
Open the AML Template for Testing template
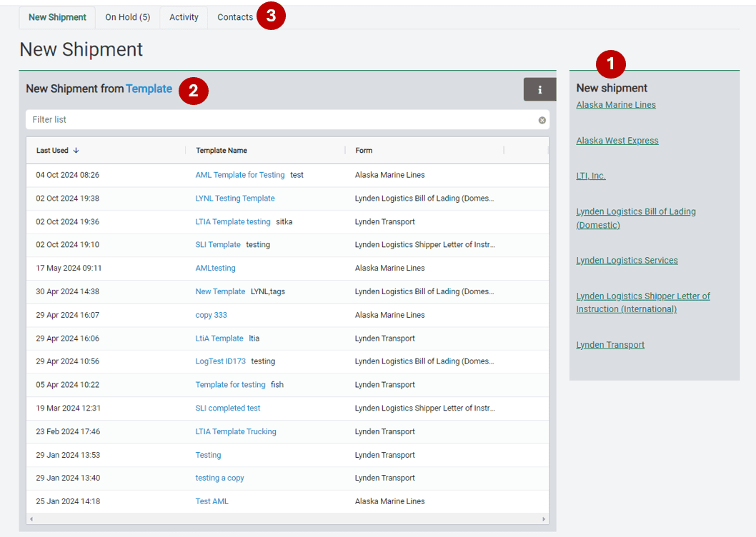[240, 175]
